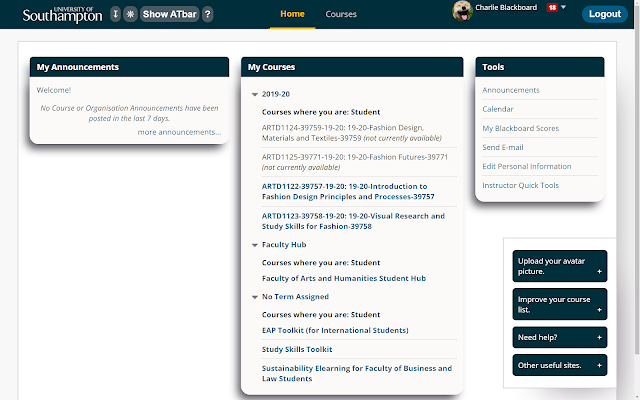640x400 pixels.
Task: Click the Show ATbar button
Action: [169, 14]
